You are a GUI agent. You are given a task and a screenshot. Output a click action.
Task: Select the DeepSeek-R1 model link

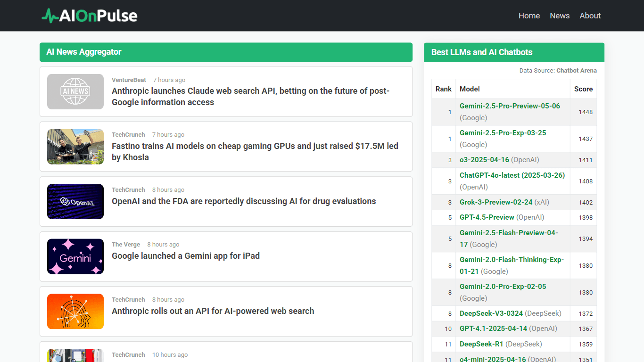click(x=481, y=344)
